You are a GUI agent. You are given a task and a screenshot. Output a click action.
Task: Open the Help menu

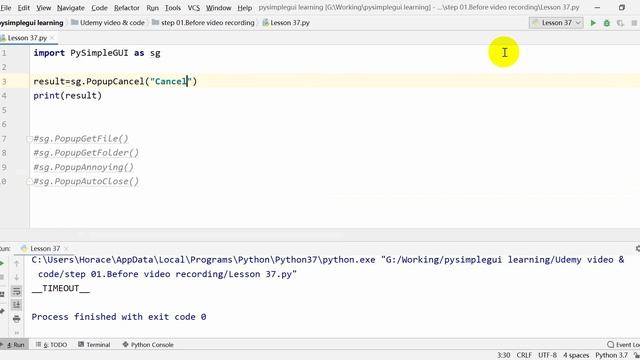(x=244, y=8)
